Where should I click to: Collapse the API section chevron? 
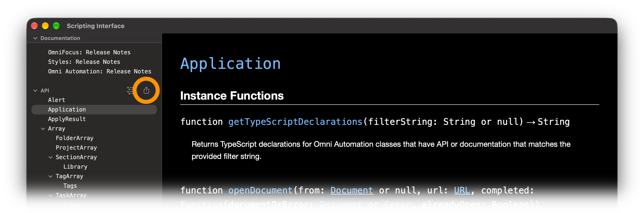point(35,91)
